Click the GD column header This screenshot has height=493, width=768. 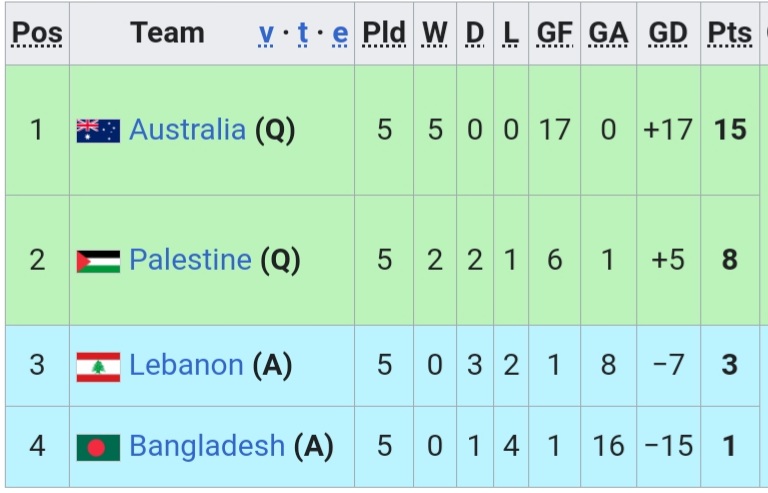pos(668,33)
